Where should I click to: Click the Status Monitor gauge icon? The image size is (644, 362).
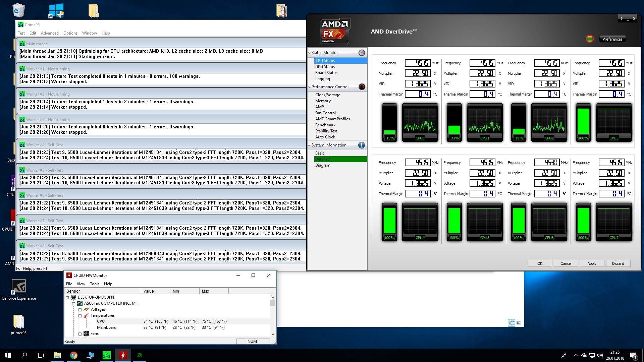362,53
